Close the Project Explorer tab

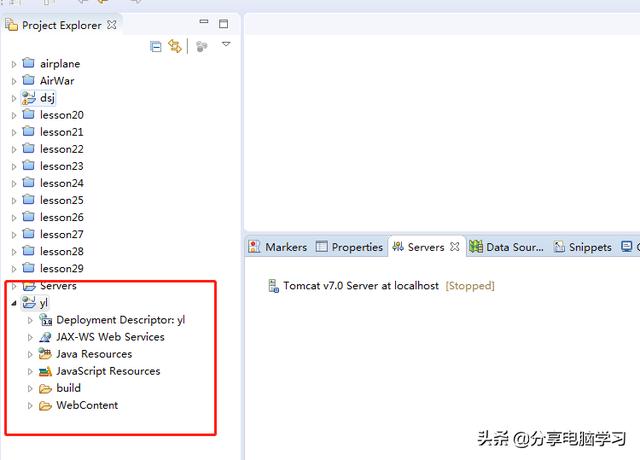pos(111,24)
